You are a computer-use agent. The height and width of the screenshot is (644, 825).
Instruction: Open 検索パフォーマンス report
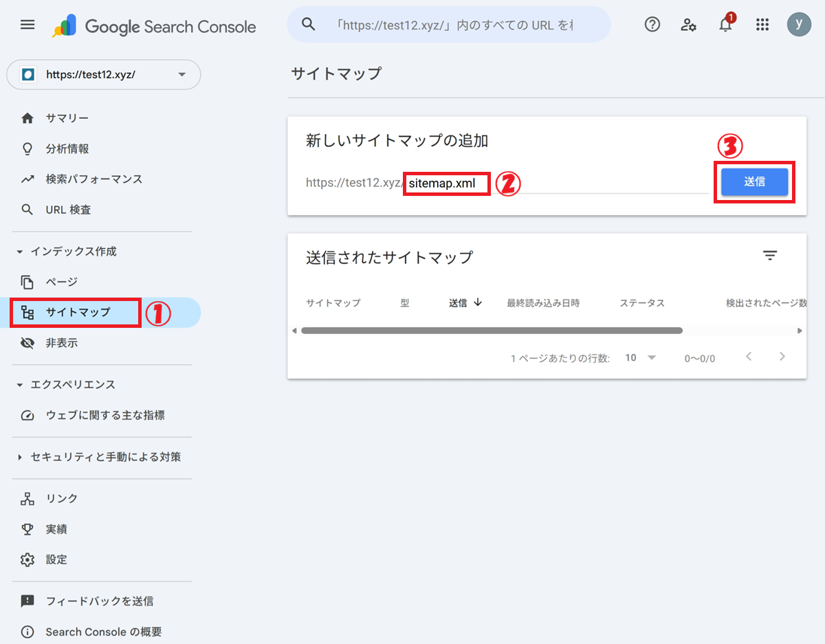click(93, 179)
